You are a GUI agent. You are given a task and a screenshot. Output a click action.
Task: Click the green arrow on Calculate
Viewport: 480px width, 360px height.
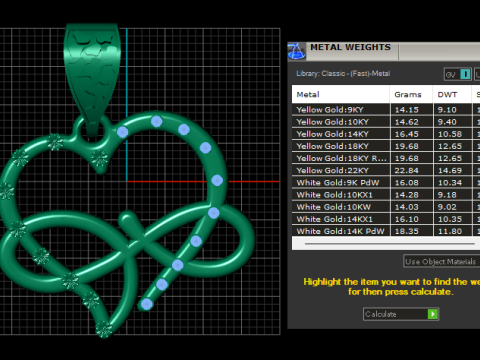[x=433, y=314]
